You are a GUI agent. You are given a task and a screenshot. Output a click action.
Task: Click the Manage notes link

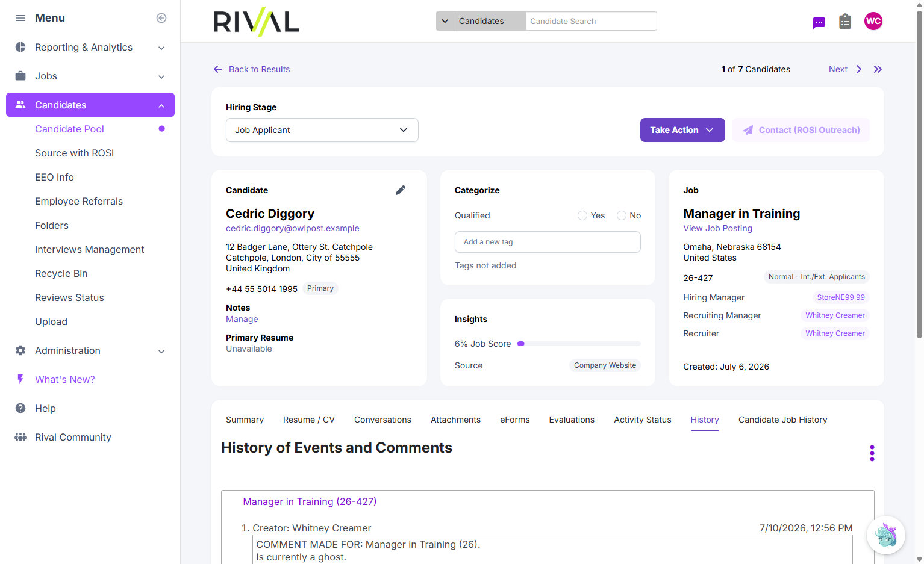pyautogui.click(x=242, y=319)
